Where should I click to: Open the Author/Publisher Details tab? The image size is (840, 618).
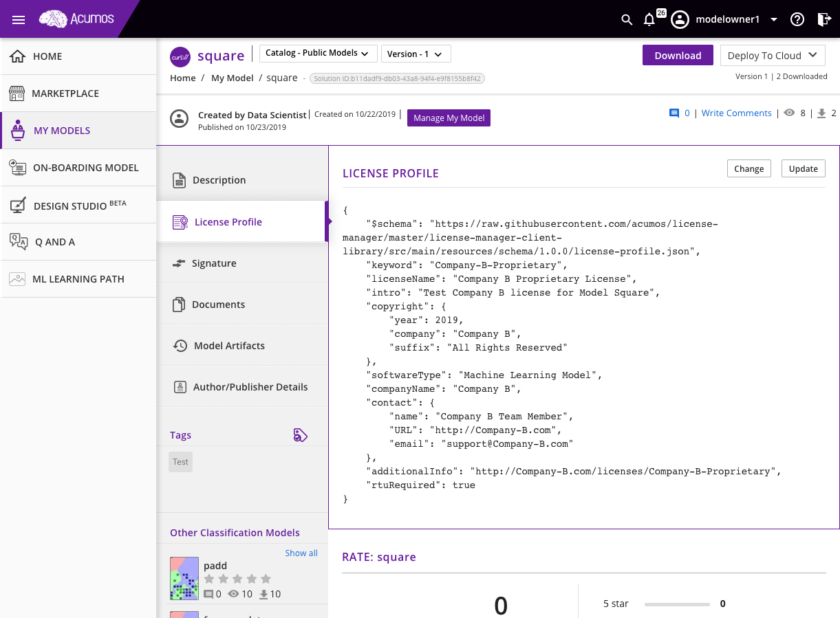(x=242, y=386)
